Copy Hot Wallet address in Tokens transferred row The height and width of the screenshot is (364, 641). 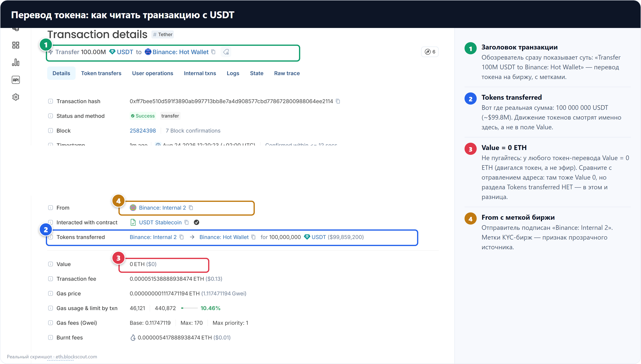[253, 237]
